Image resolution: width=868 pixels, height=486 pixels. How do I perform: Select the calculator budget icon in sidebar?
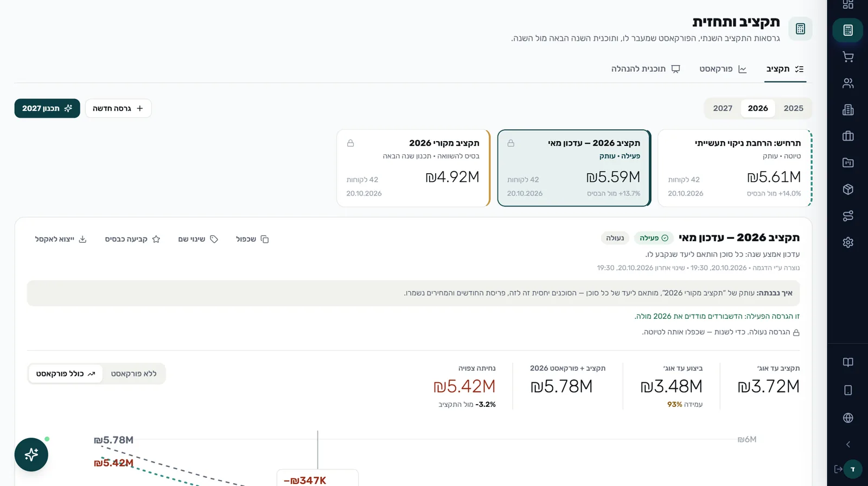848,30
